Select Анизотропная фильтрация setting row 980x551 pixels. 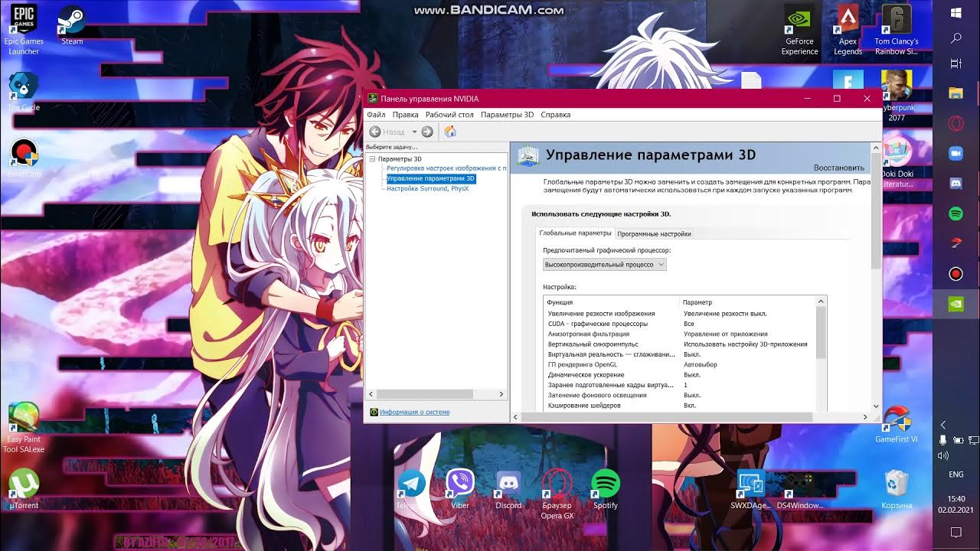[x=679, y=334]
